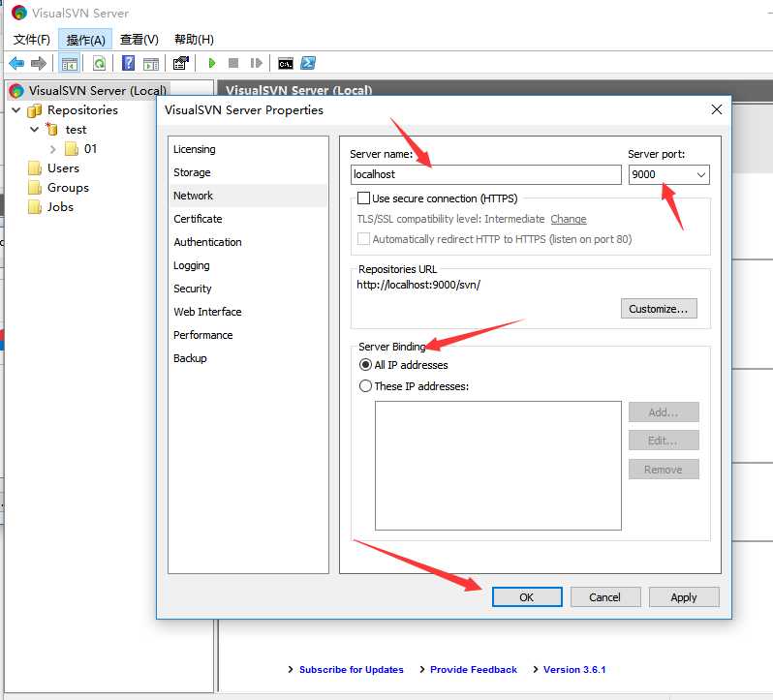The image size is (773, 700).
Task: Toggle the show/hide console tree icon
Action: pos(70,64)
